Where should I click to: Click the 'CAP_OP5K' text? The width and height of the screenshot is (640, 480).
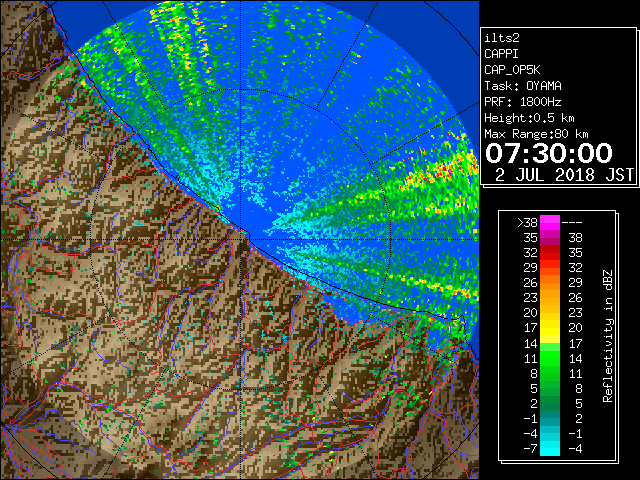[x=512, y=70]
